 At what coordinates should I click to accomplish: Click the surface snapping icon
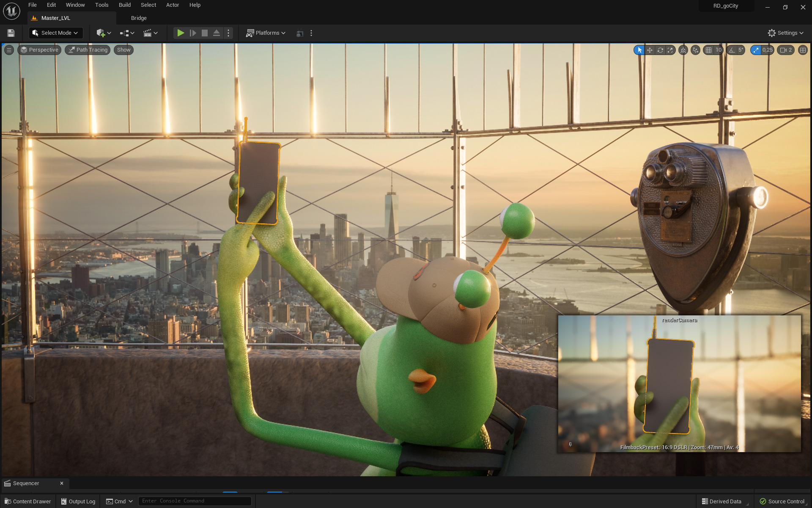tap(695, 50)
